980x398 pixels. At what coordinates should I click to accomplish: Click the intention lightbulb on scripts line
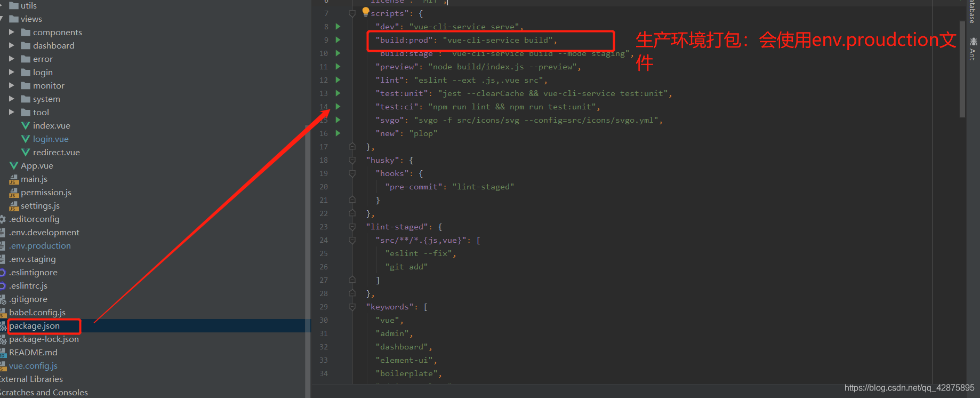click(366, 11)
